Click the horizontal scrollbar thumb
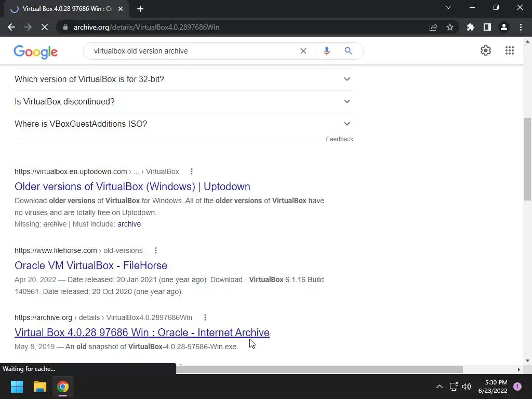The height and width of the screenshot is (399, 532). 319,369
